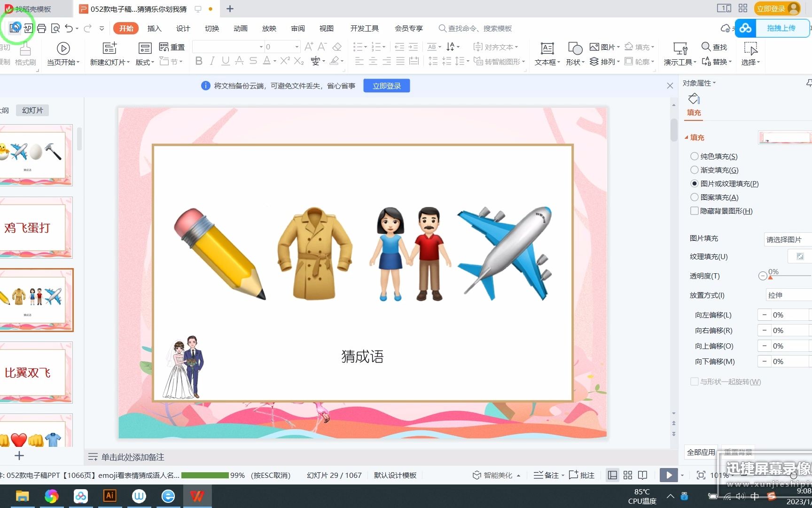
Task: Select Pattern Fill radio option
Action: pos(694,197)
